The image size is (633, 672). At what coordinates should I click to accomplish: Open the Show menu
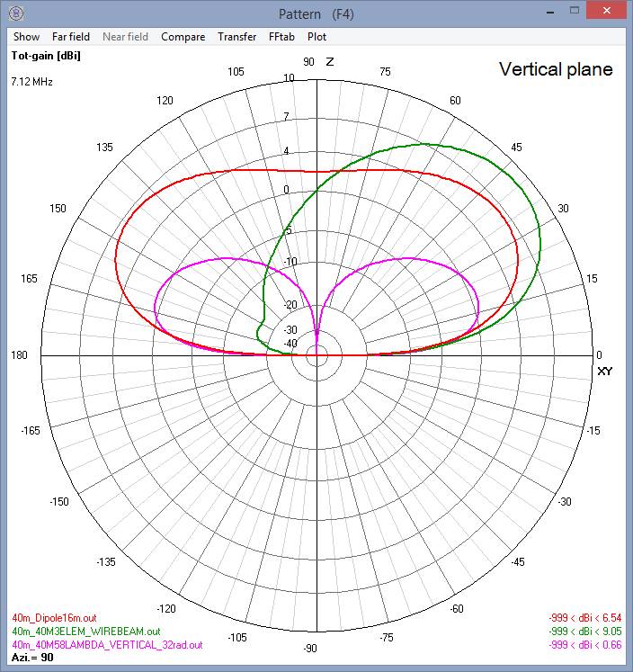pos(26,37)
